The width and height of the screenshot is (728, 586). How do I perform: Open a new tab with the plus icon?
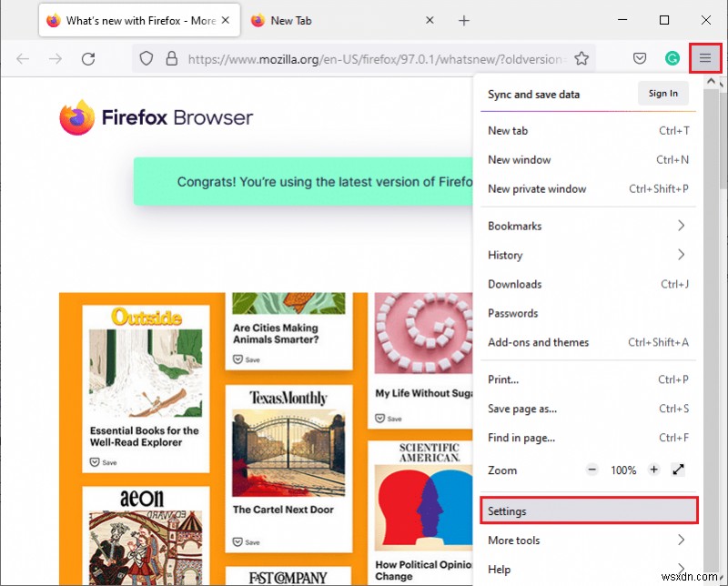464,19
